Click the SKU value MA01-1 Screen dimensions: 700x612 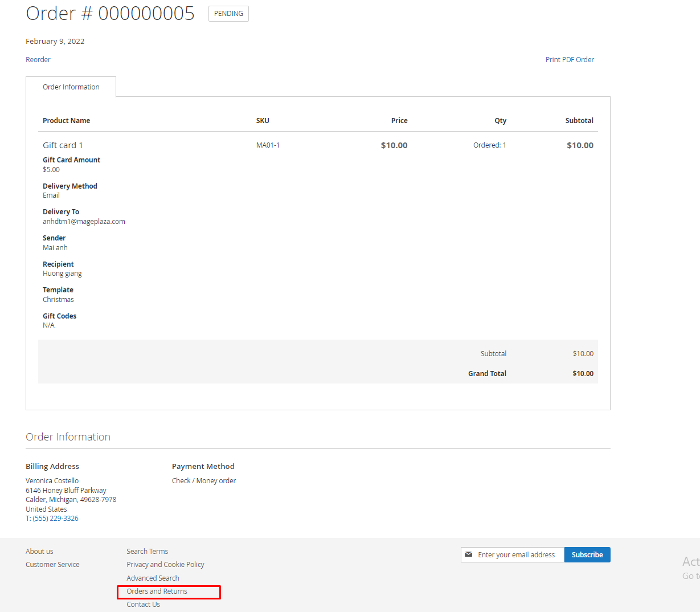tap(268, 145)
